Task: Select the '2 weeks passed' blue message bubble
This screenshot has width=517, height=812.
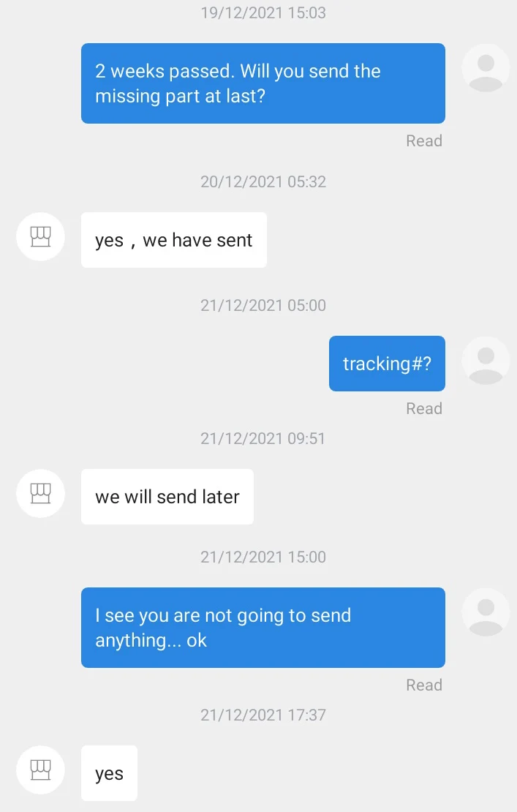Action: pos(263,83)
